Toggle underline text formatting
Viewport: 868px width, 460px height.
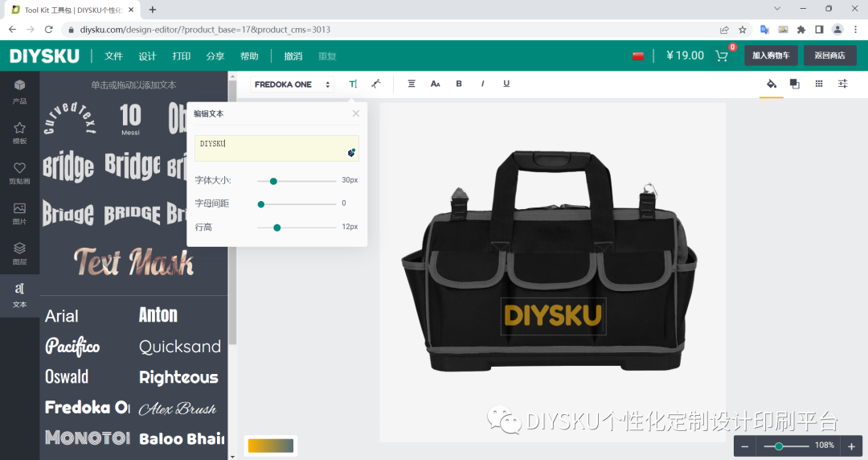coord(506,84)
